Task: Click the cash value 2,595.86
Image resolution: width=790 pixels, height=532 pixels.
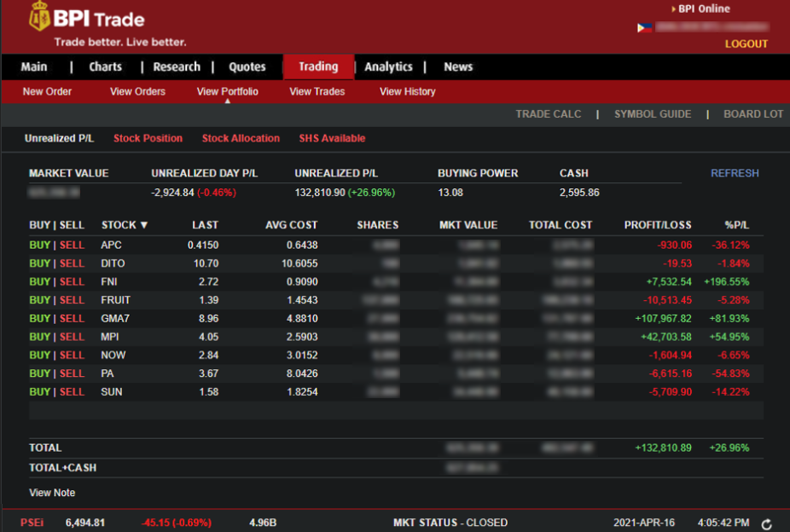Action: coord(579,193)
